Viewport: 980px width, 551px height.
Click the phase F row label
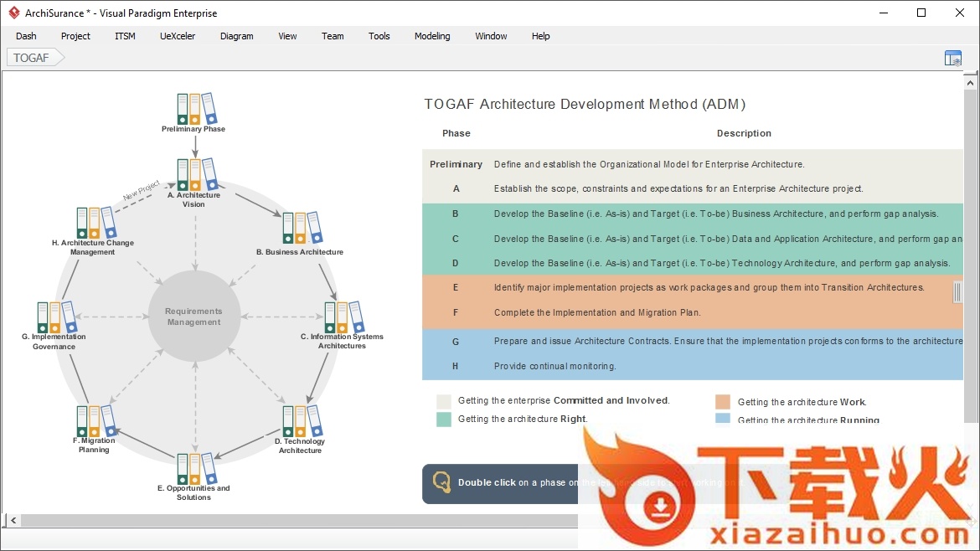click(x=456, y=312)
